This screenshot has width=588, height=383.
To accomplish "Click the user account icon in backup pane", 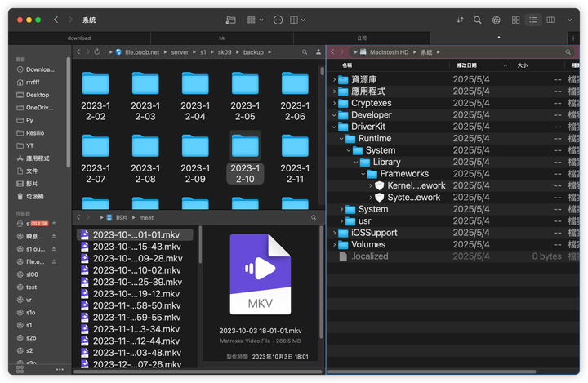I will [318, 52].
